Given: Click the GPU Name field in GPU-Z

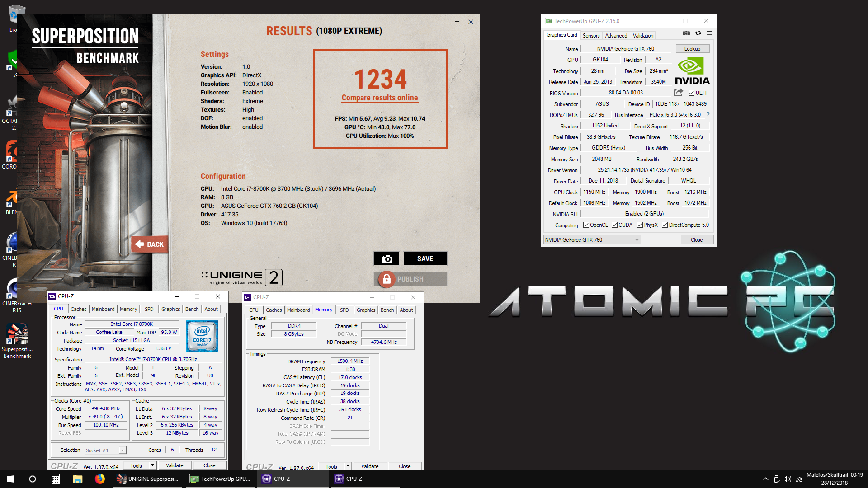Looking at the screenshot, I should (x=626, y=49).
